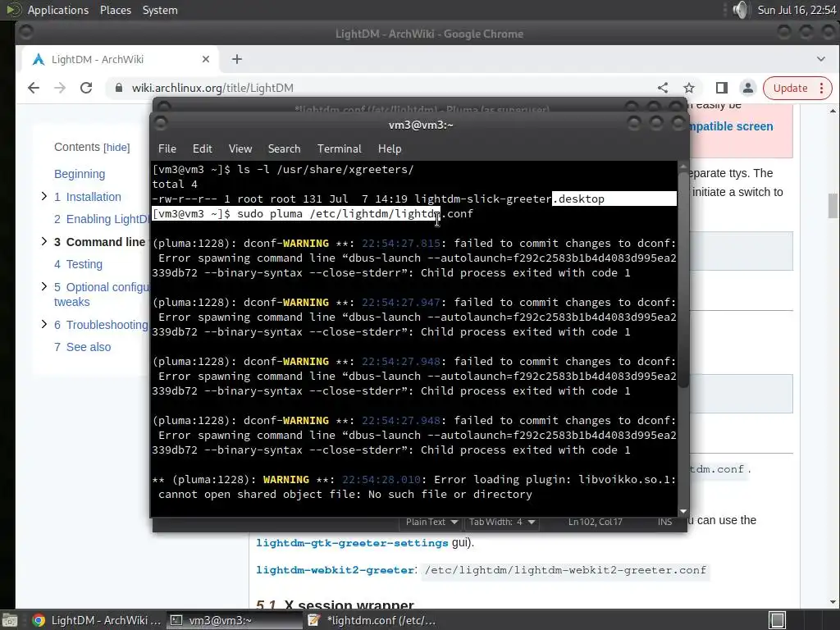Image resolution: width=840 pixels, height=630 pixels.
Task: Click the volume speaker icon
Action: coord(741,10)
